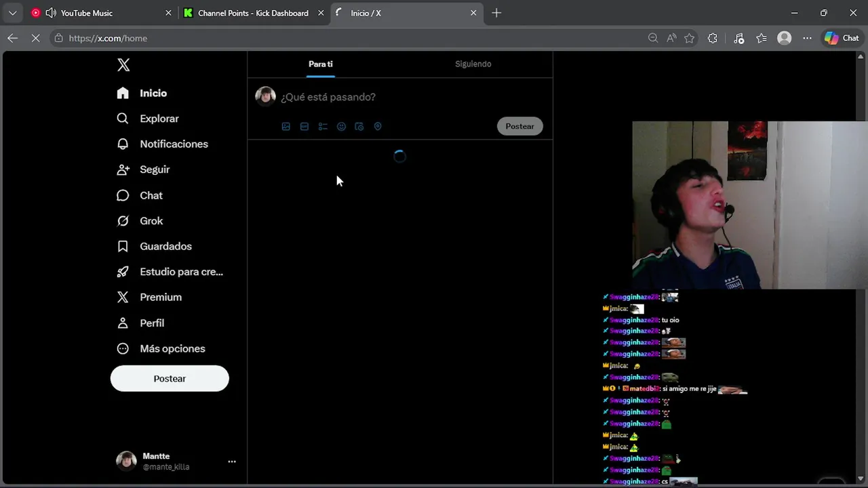Close the YouTube Music tab
Screen dimensions: 868x488
click(x=168, y=13)
